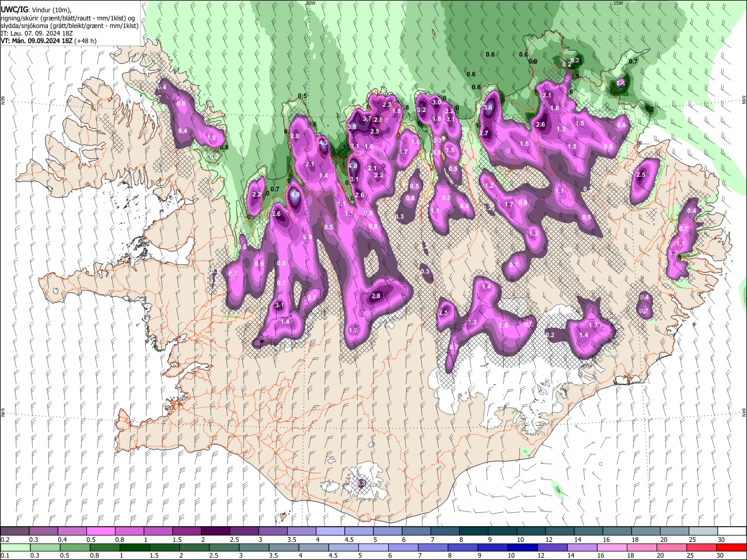The width and height of the screenshot is (747, 560).
Task: Click the 'IT: Lau. 07. 09. 2024 18Z' line
Action: [37, 33]
